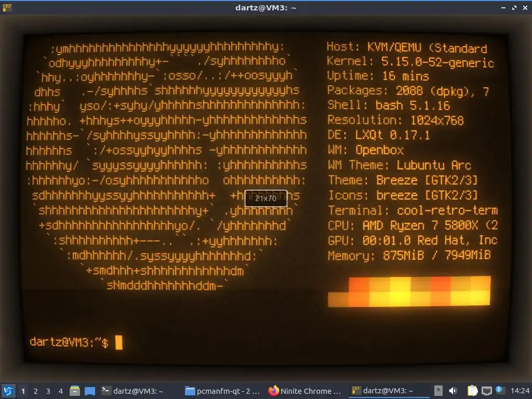
Task: Click the 'Memory: 875MiB / 7949MiB' line
Action: click(x=409, y=255)
